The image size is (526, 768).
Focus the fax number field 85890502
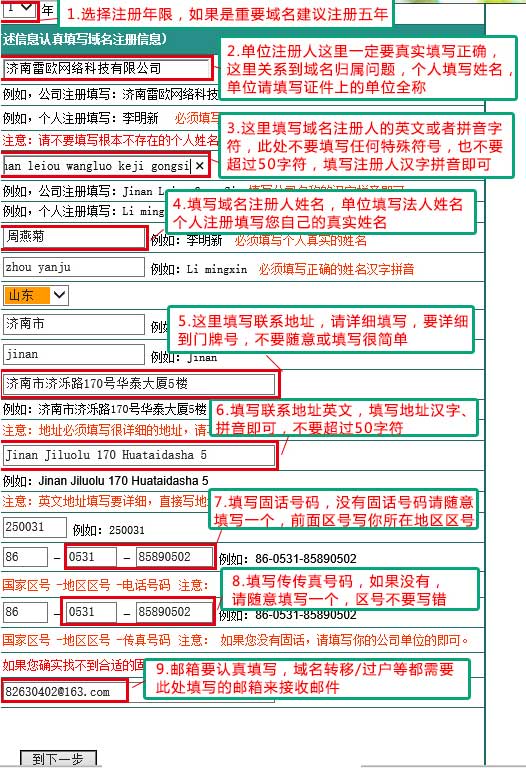pos(174,612)
